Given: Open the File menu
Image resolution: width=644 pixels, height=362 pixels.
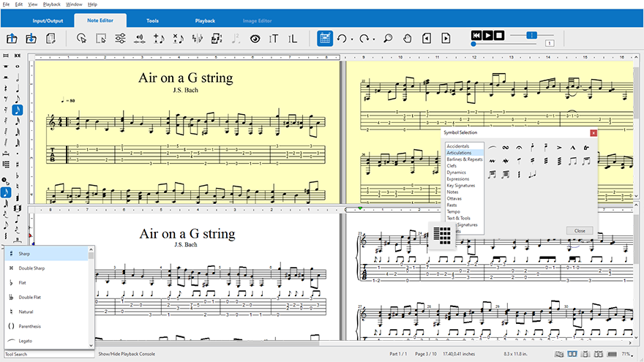Looking at the screenshot, I should click(6, 4).
